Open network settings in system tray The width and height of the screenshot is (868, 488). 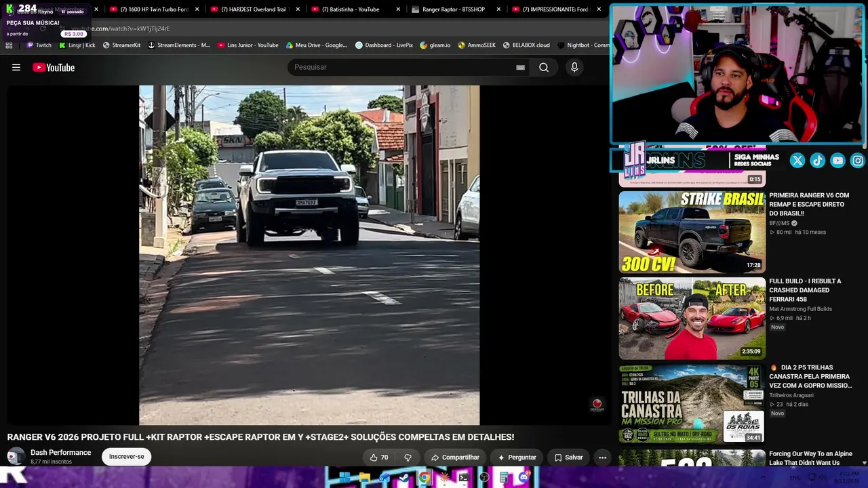tap(813, 478)
